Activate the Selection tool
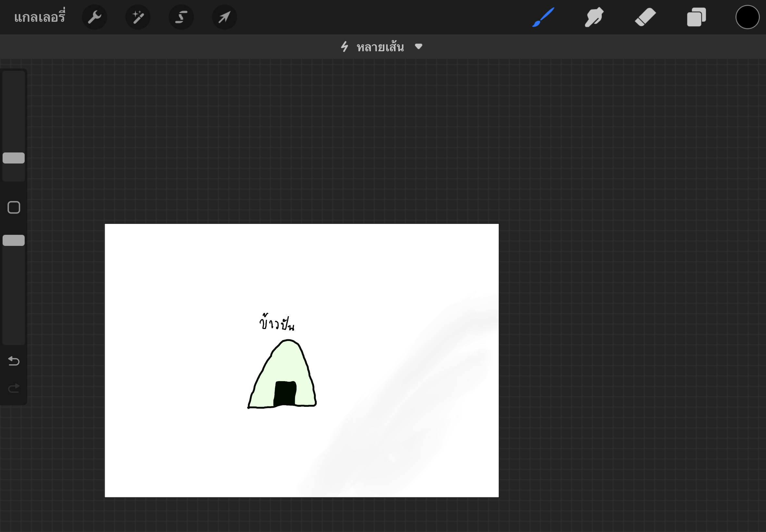The height and width of the screenshot is (532, 766). (x=181, y=17)
